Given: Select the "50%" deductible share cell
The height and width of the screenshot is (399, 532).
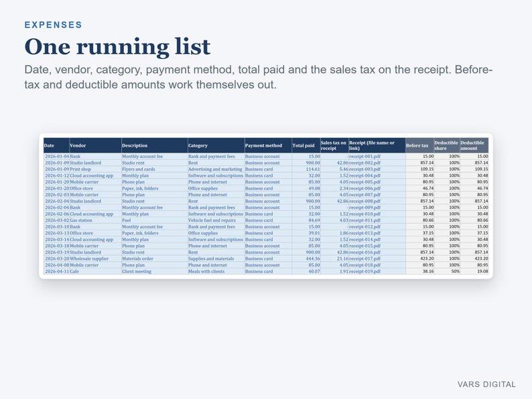Looking at the screenshot, I should pyautogui.click(x=446, y=271).
